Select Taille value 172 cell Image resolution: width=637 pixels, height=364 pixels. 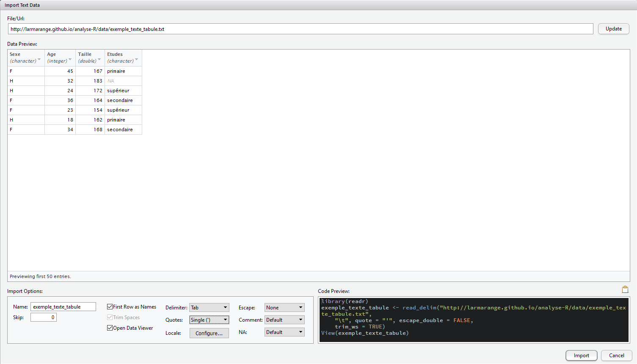90,91
